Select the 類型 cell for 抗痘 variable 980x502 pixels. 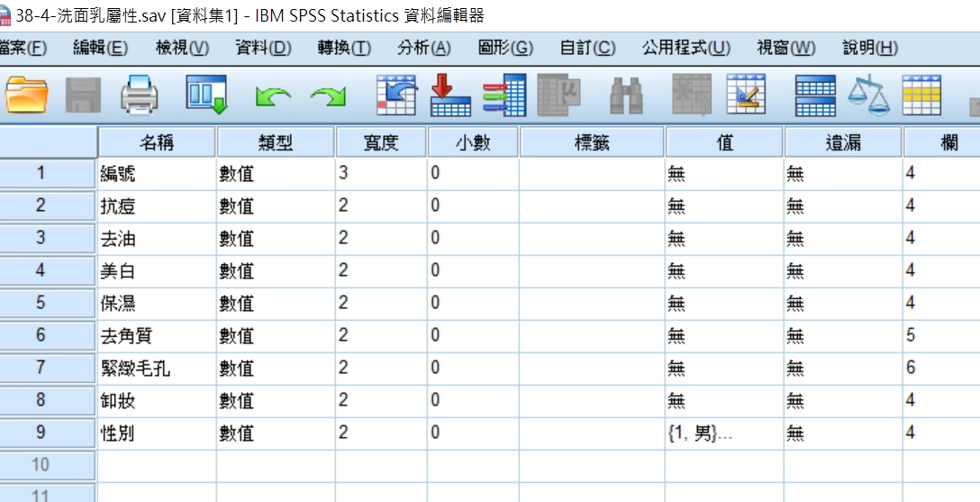point(275,206)
